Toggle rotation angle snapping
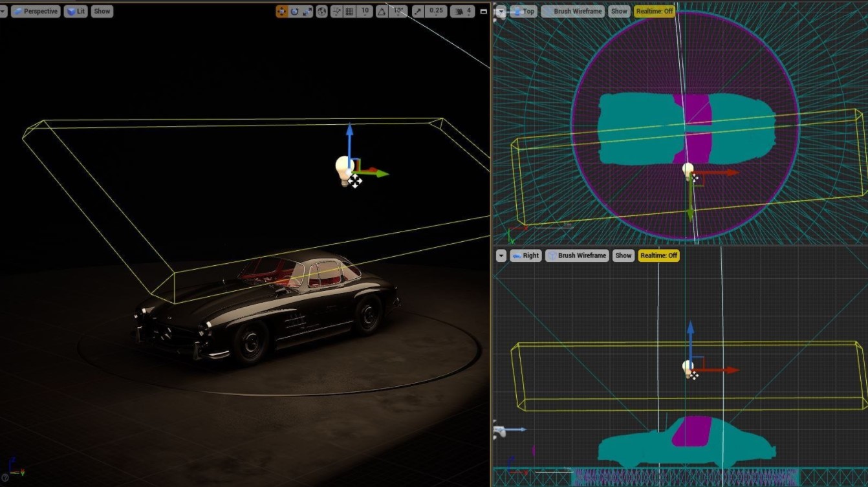This screenshot has width=868, height=487. coord(382,11)
